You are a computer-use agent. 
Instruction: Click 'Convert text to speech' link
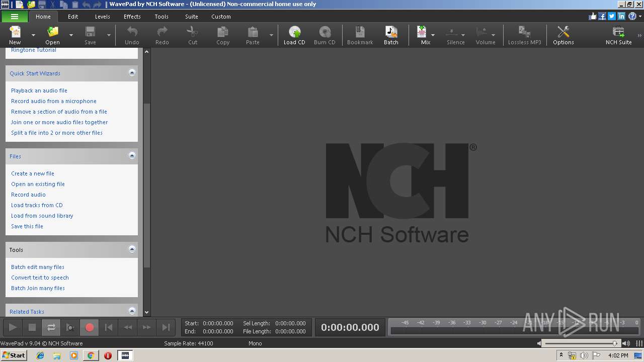[x=40, y=278]
